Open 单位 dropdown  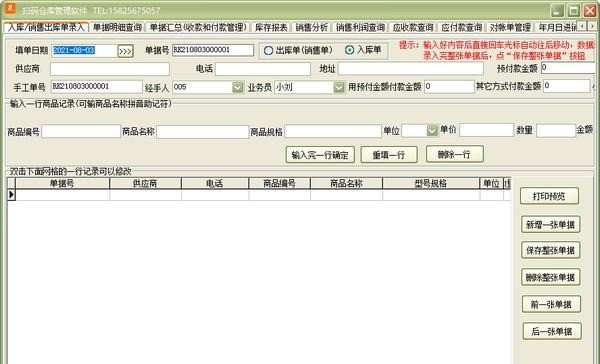(432, 131)
